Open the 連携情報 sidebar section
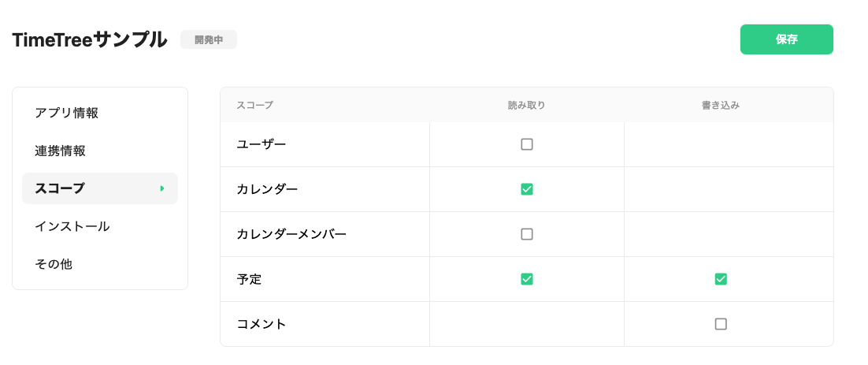Screen dimensions: 868x365 [61, 151]
